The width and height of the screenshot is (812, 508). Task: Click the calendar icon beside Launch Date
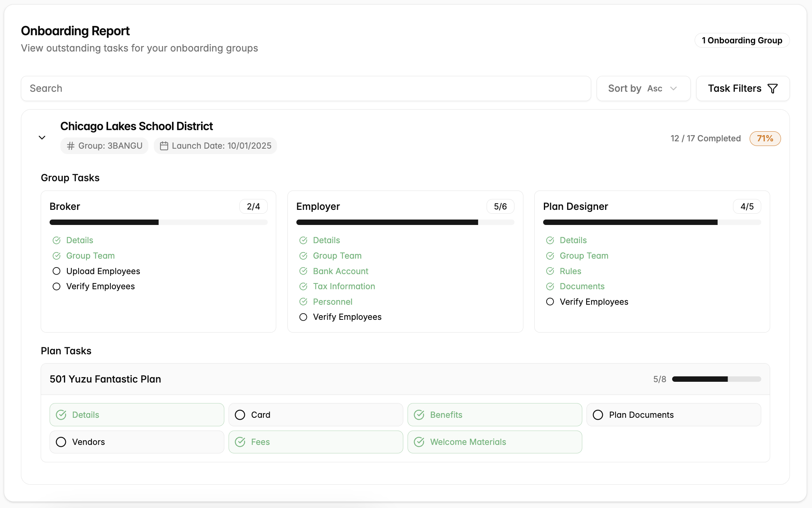pos(164,146)
